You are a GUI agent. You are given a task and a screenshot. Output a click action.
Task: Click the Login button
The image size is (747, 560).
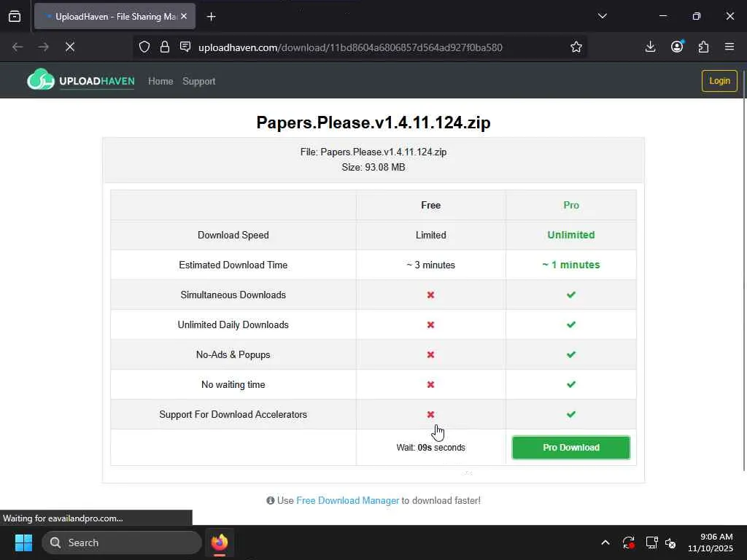tap(719, 81)
